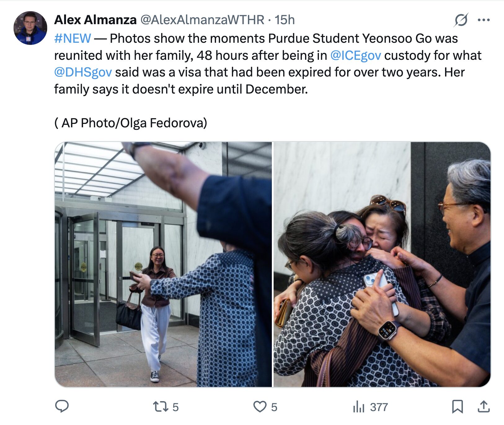Click the #NEW hashtag
Screen dimensions: 504x425
click(x=73, y=38)
